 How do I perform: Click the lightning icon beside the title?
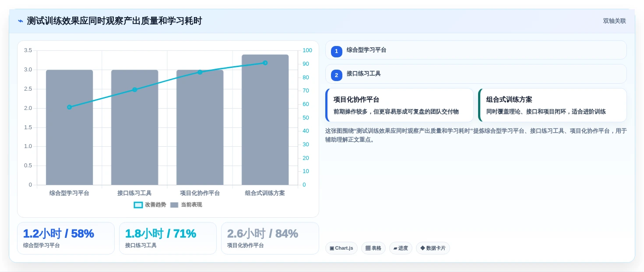click(x=21, y=21)
